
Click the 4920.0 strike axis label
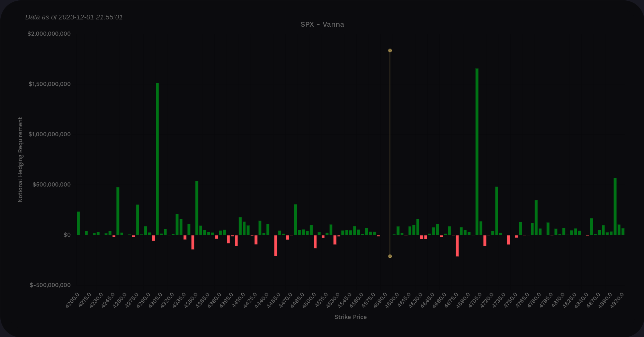[617, 300]
